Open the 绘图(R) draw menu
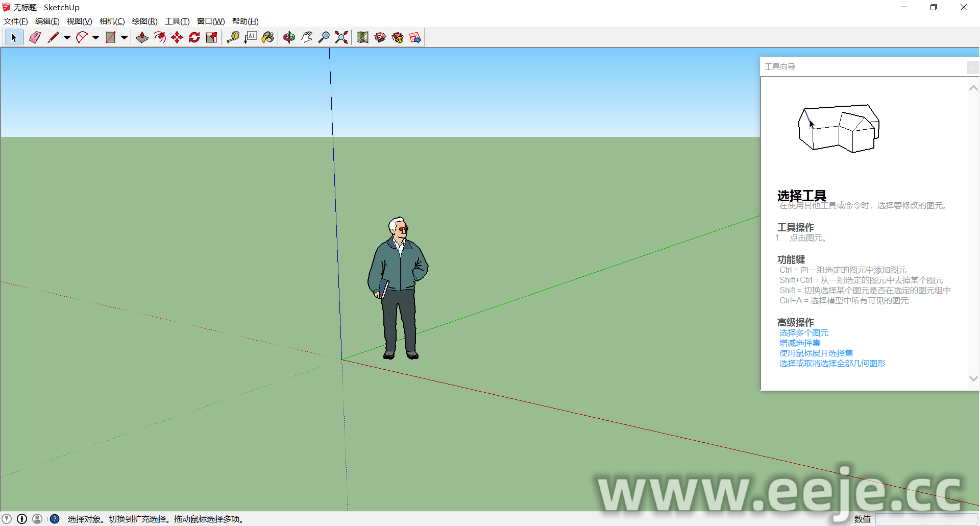This screenshot has height=526, width=980. 144,21
